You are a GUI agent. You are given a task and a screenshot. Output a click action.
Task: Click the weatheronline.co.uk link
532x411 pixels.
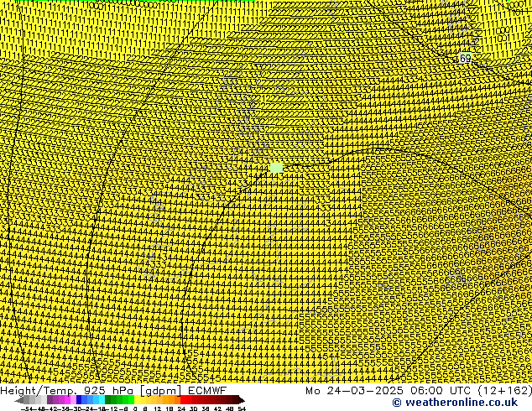pos(455,403)
